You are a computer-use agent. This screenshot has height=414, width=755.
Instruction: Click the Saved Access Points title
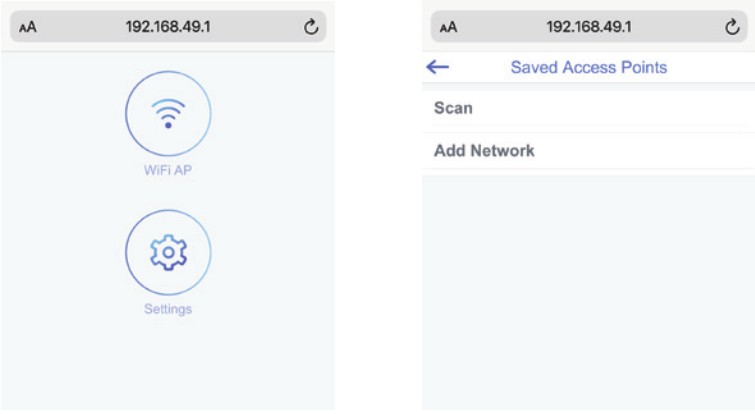[588, 68]
